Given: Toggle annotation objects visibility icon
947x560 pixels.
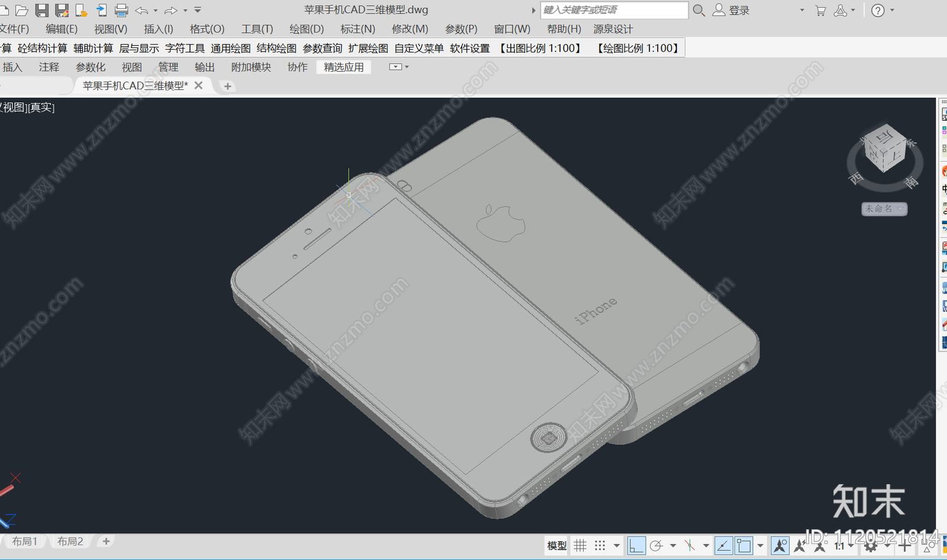Looking at the screenshot, I should click(780, 546).
